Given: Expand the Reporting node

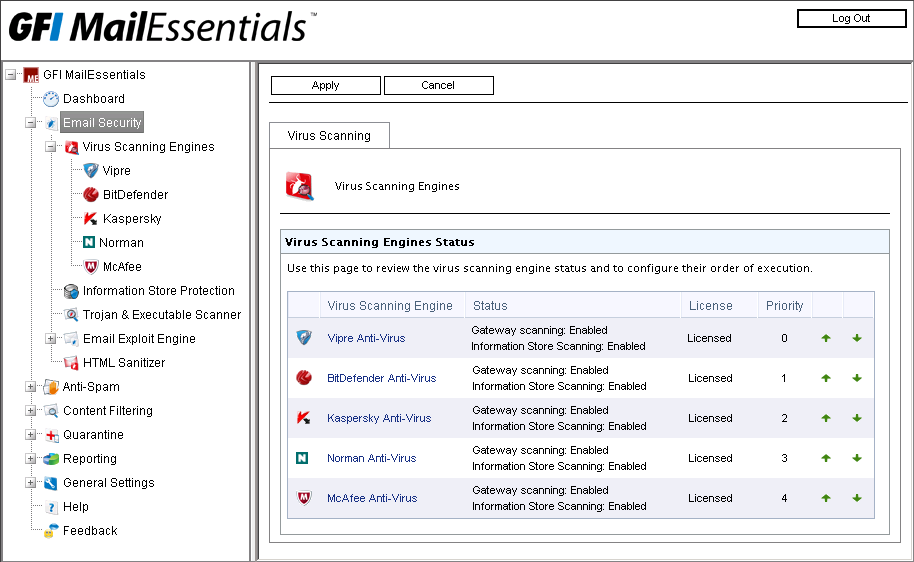Looking at the screenshot, I should [x=30, y=459].
